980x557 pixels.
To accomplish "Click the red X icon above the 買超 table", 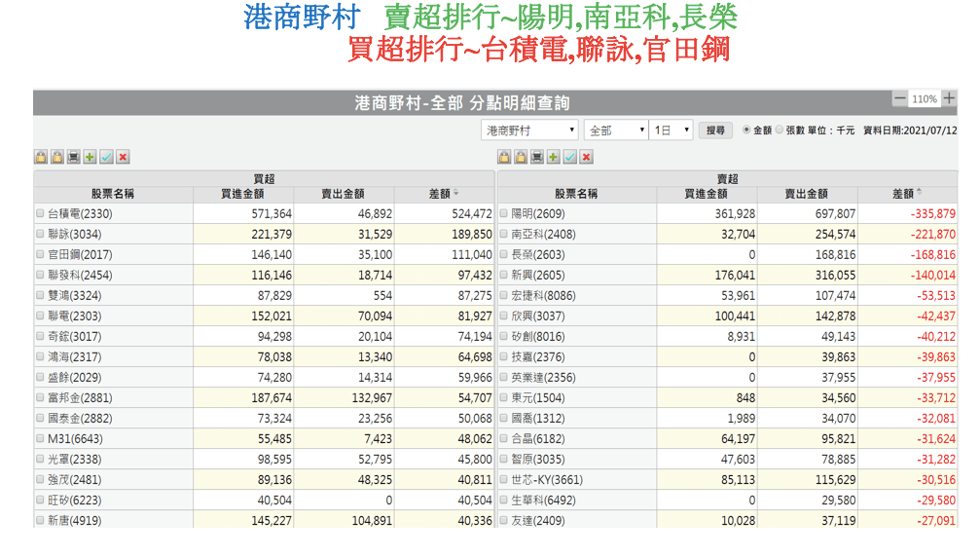I will tap(123, 157).
